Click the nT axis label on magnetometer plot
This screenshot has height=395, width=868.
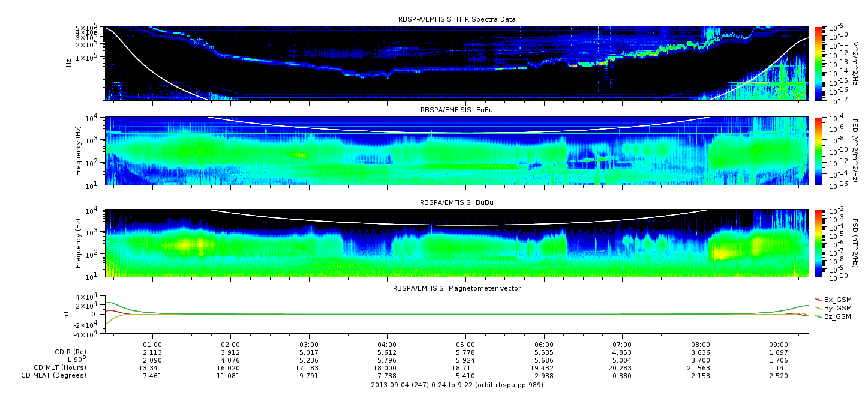tap(68, 314)
